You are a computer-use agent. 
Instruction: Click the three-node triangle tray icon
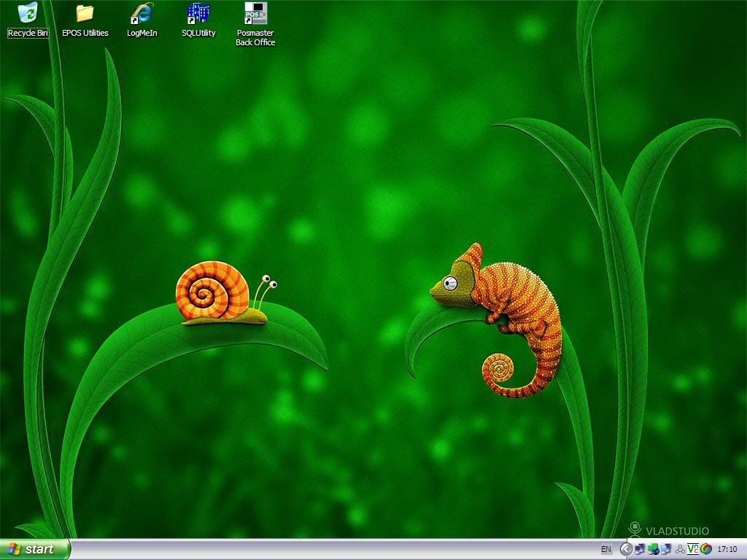(680, 550)
